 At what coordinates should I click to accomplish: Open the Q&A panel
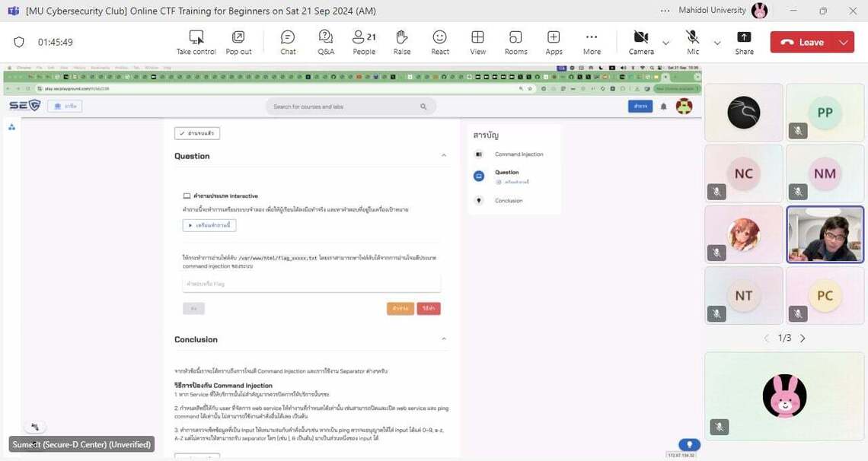(325, 42)
